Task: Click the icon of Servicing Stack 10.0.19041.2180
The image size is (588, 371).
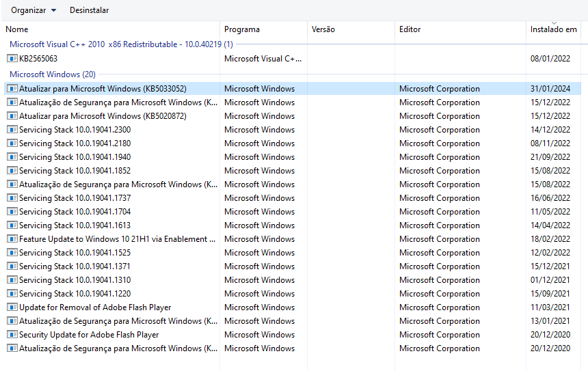Action: point(12,143)
